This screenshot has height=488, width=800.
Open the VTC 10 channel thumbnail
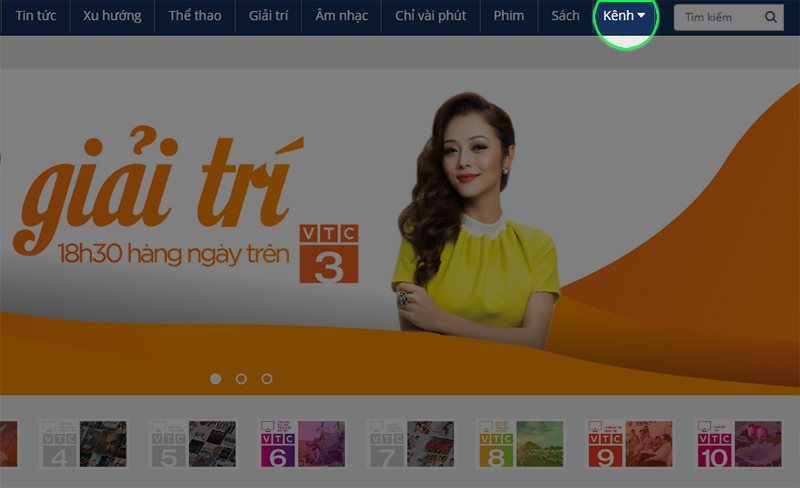tap(739, 444)
